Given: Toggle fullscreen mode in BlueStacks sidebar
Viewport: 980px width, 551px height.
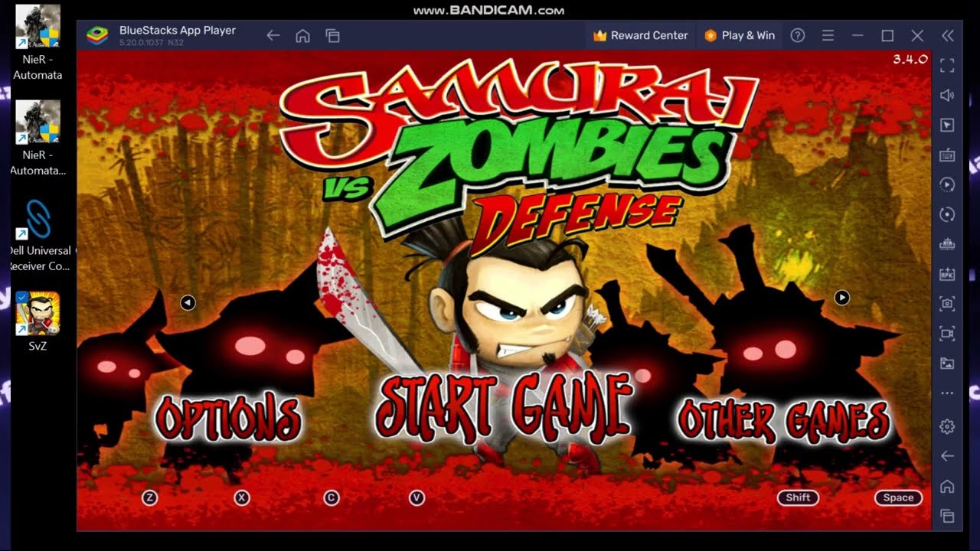Looking at the screenshot, I should click(947, 66).
